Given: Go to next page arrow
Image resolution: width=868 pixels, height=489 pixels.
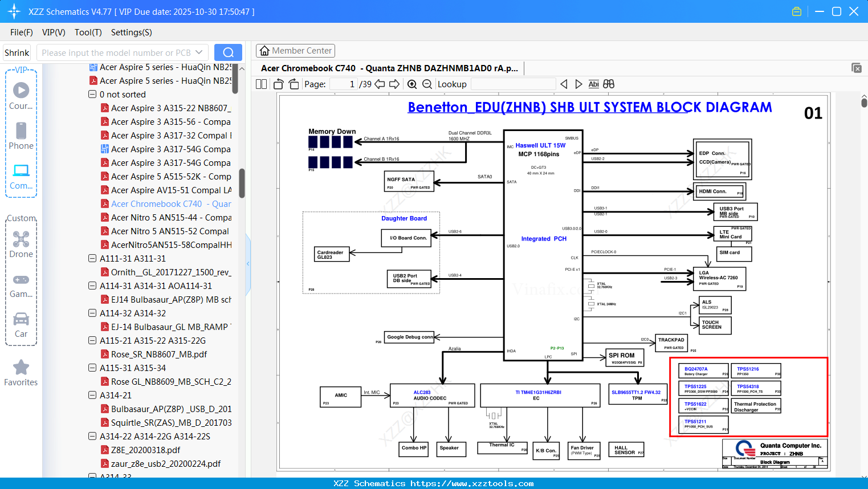Looking at the screenshot, I should click(394, 84).
